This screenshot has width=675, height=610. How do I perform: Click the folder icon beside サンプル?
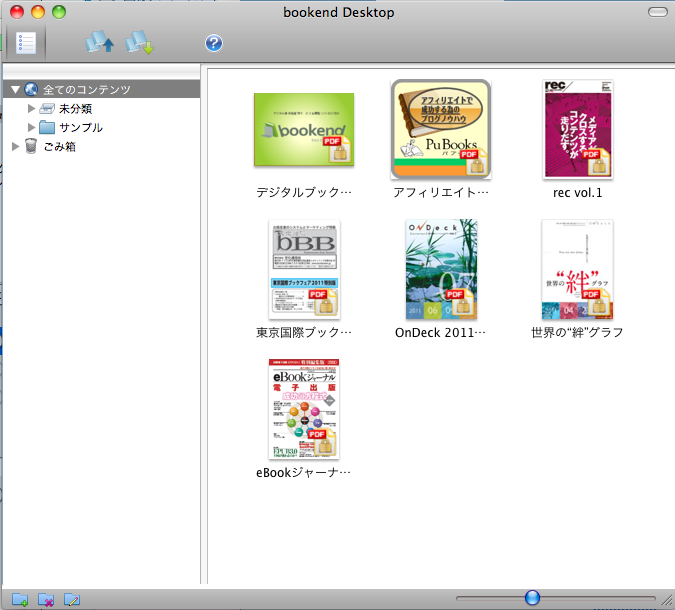(x=47, y=127)
